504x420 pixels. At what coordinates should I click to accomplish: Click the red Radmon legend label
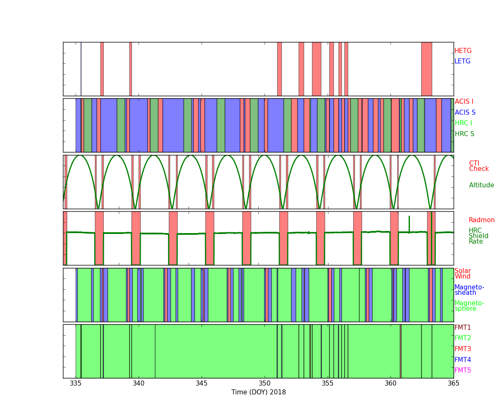pyautogui.click(x=481, y=220)
